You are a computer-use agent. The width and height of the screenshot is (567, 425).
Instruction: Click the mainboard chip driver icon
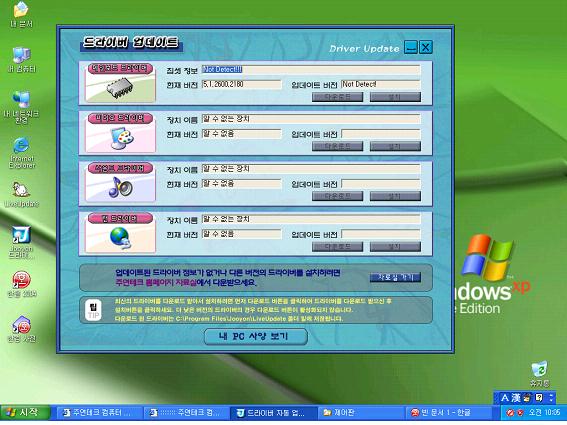click(120, 88)
